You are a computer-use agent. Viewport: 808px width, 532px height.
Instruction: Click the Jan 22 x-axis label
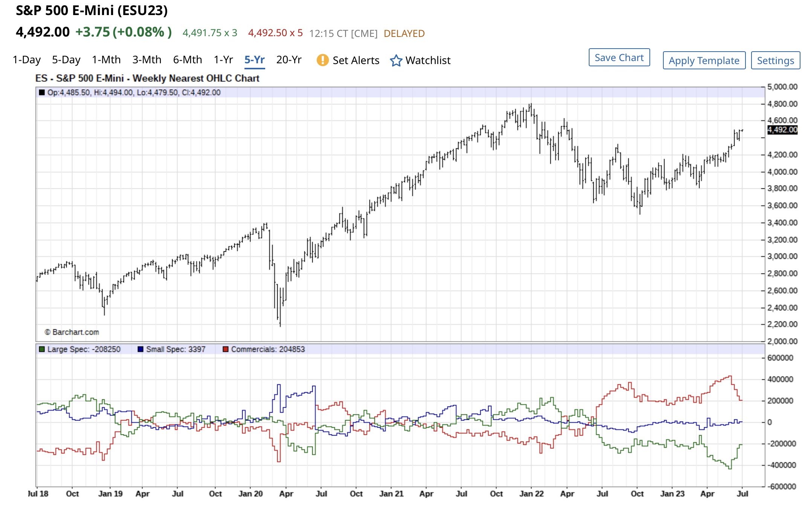coord(532,494)
